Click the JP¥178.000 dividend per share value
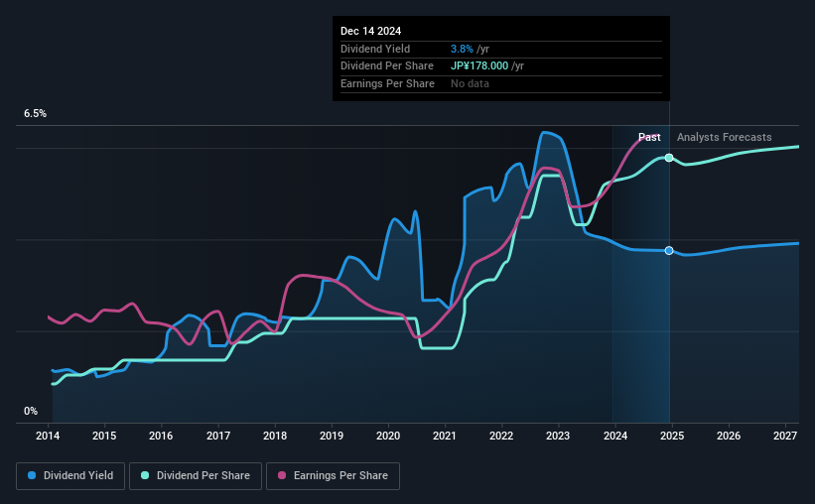Viewport: 815px width, 504px height. pyautogui.click(x=479, y=66)
